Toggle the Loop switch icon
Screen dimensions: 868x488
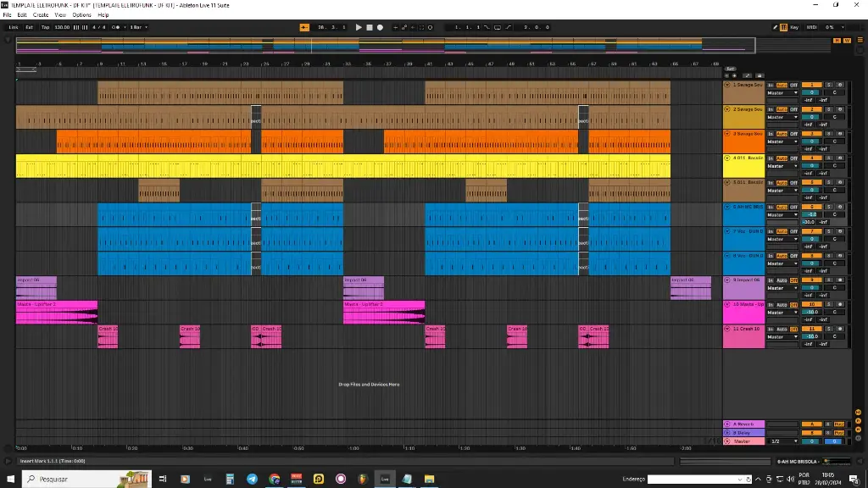(x=497, y=27)
